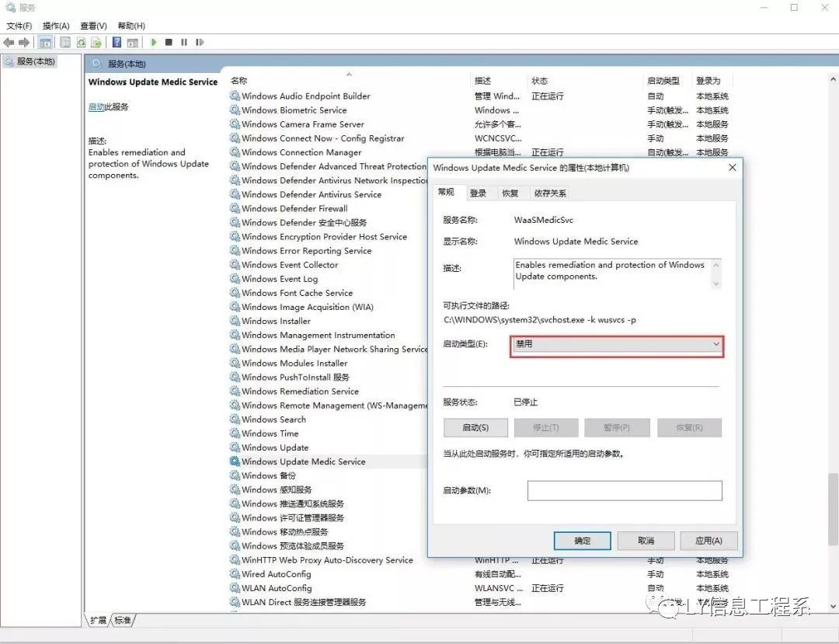Close the Medic Service properties dialog
The width and height of the screenshot is (839, 644).
733,168
